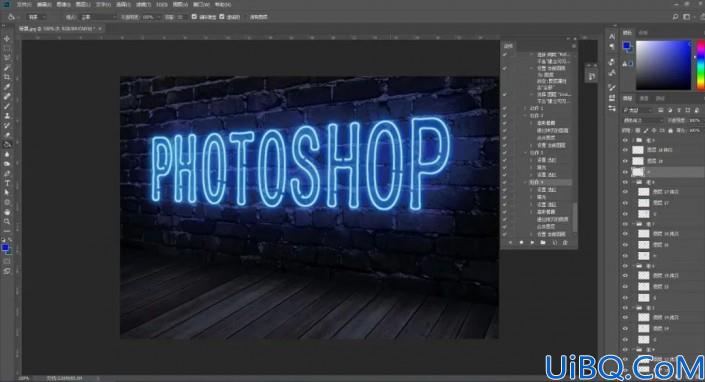The image size is (705, 382).
Task: Close the open document tab
Action: pyautogui.click(x=100, y=28)
